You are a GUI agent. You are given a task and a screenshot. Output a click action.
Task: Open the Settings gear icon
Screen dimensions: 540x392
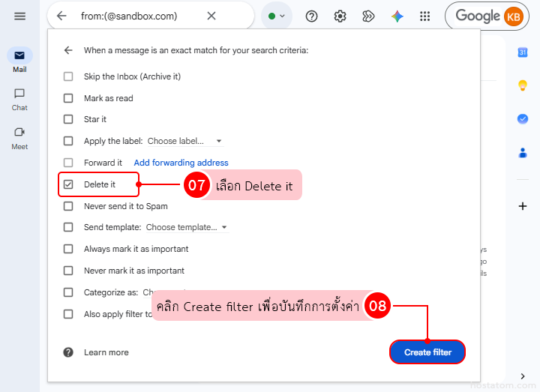click(340, 16)
